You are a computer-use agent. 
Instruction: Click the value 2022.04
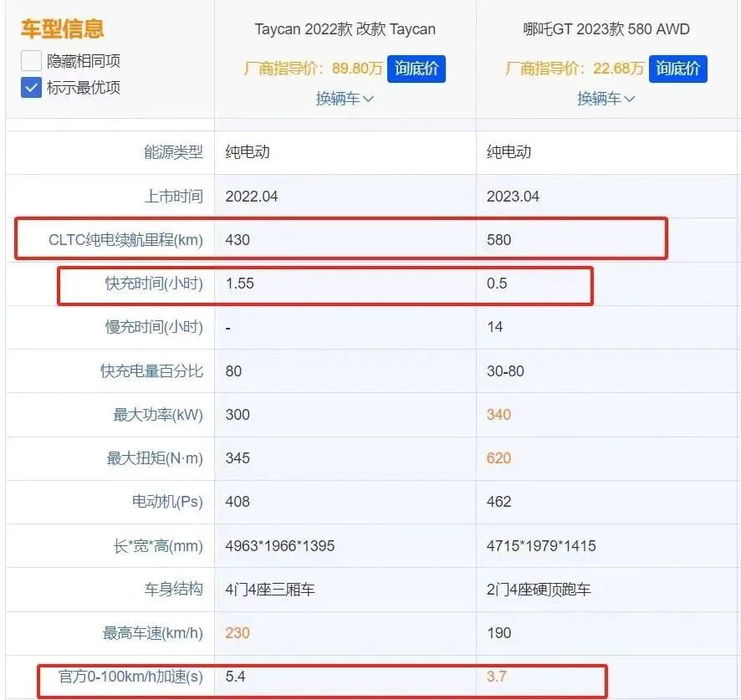coord(252,197)
